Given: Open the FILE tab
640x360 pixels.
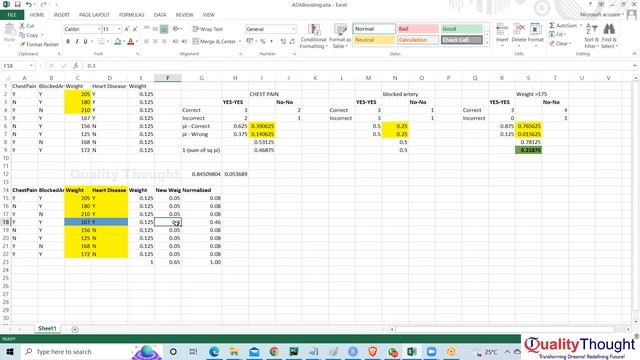Looking at the screenshot, I should pyautogui.click(x=12, y=15).
